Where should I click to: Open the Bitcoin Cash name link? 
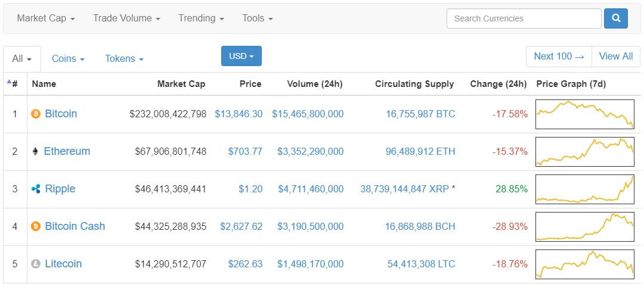tap(75, 226)
